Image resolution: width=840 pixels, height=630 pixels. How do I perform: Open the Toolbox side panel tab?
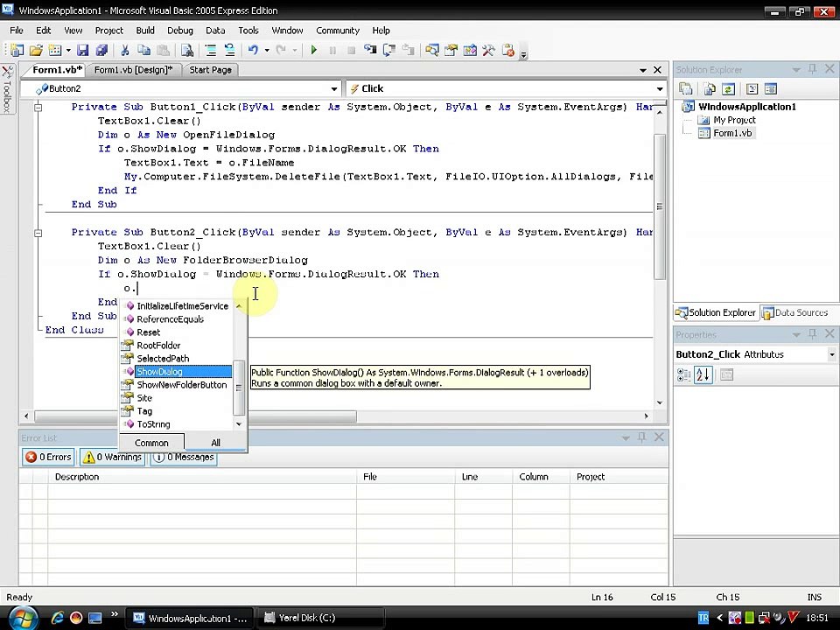click(8, 90)
